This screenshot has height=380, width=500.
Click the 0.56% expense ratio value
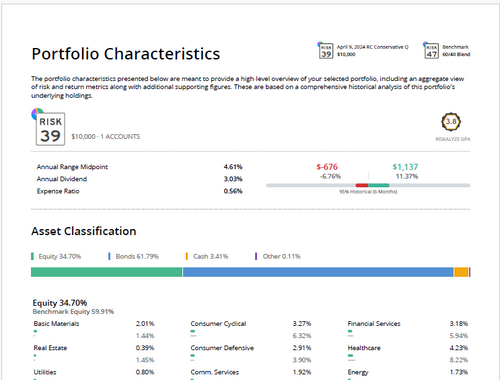pyautogui.click(x=233, y=191)
